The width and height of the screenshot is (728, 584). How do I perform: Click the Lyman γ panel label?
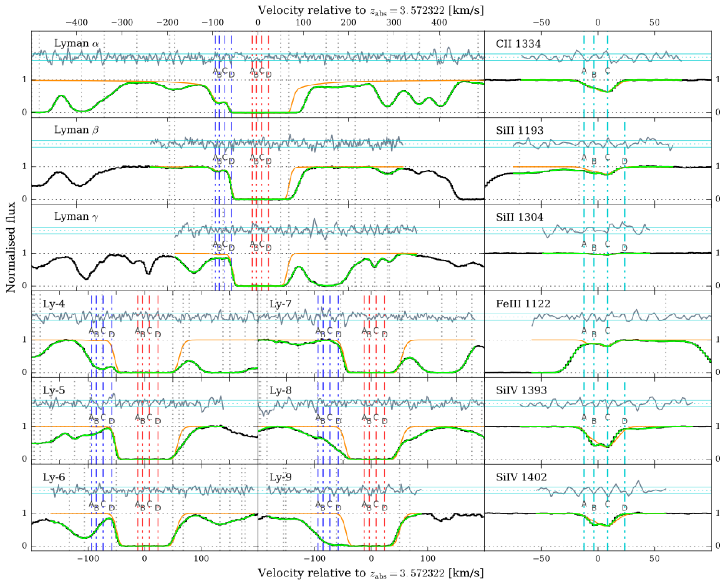[x=76, y=216]
